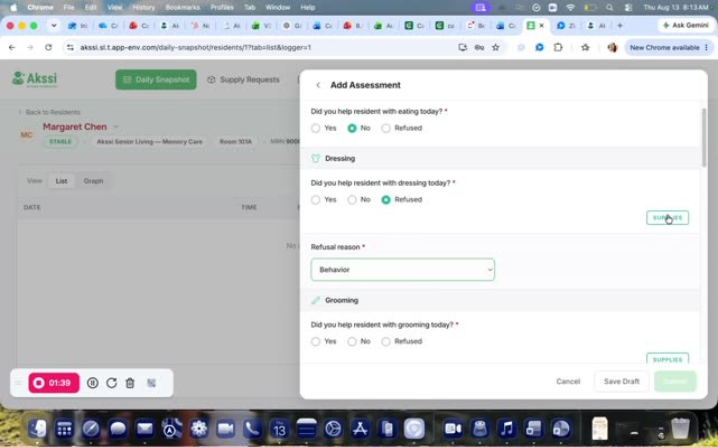Open the Window menu
The width and height of the screenshot is (718, 447).
tap(277, 7)
